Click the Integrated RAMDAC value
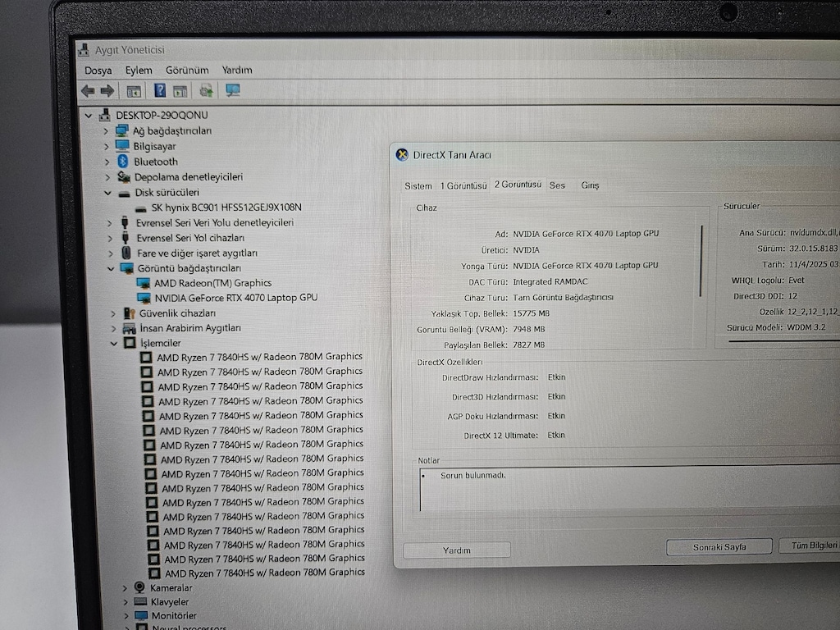840x630 pixels. [x=550, y=282]
